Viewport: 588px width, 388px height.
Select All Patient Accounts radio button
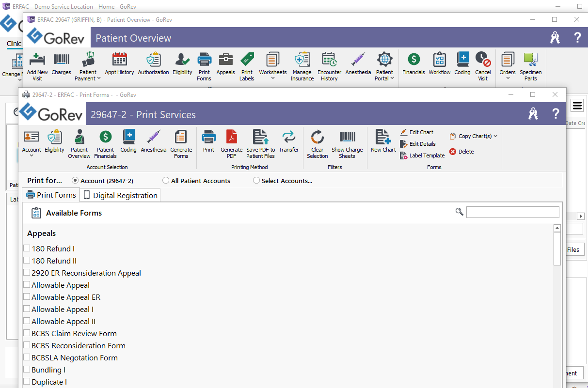point(166,180)
